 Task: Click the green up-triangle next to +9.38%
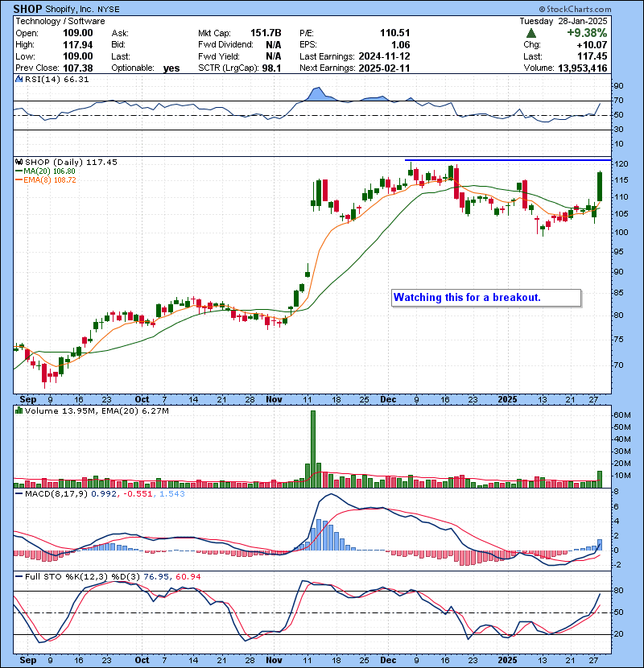point(531,33)
